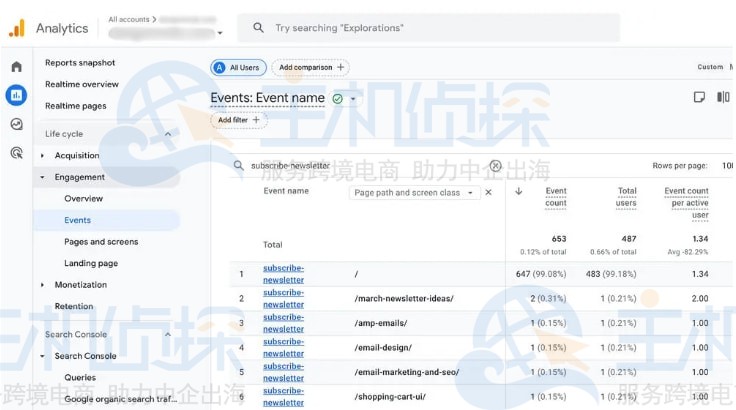
Task: Click the /email-design/ path cell
Action: pos(383,348)
